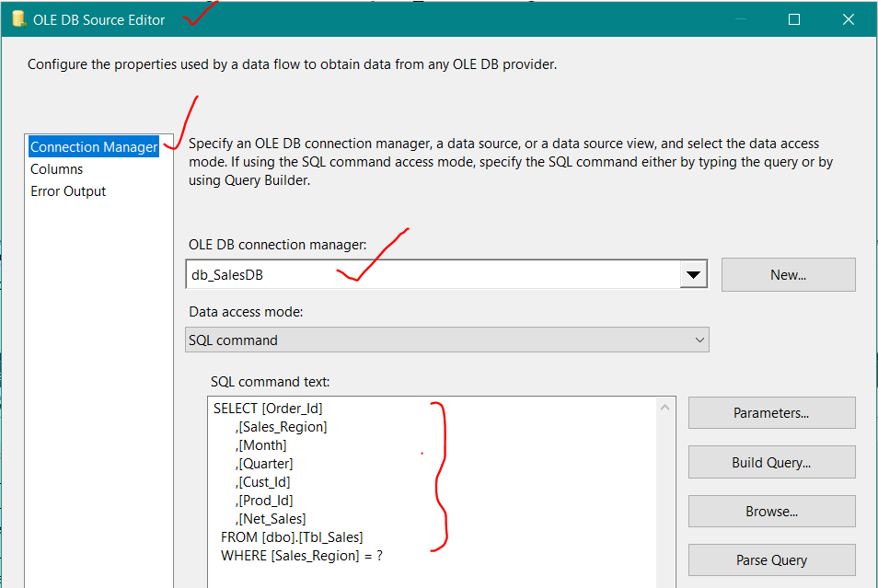Screen dimensions: 878x588
Task: Run Parse Query to validate the SQL
Action: click(x=771, y=559)
